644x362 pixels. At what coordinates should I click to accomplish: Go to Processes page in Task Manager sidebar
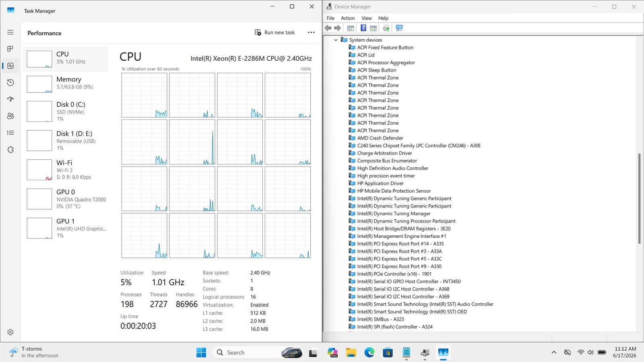pyautogui.click(x=10, y=49)
